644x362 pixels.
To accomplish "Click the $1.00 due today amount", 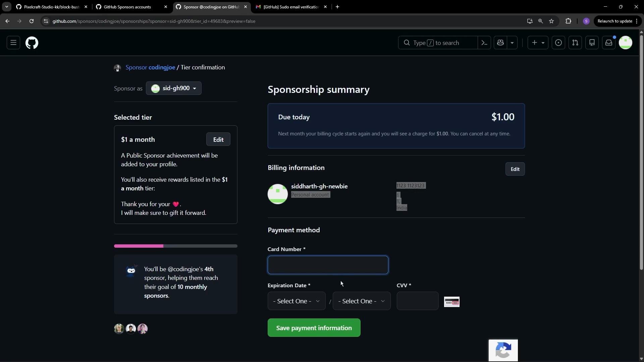I will 503,117.
